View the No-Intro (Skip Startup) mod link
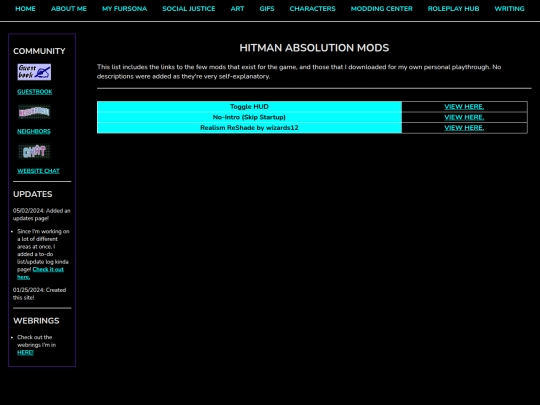 pyautogui.click(x=464, y=117)
